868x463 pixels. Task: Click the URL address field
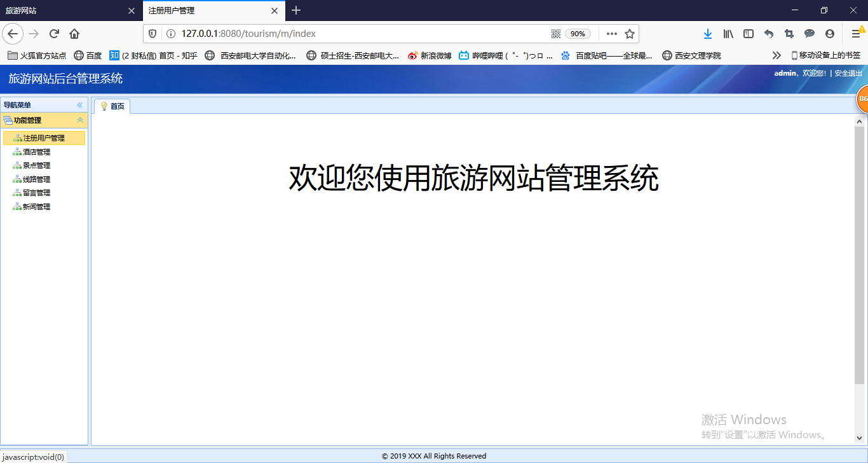tap(362, 34)
